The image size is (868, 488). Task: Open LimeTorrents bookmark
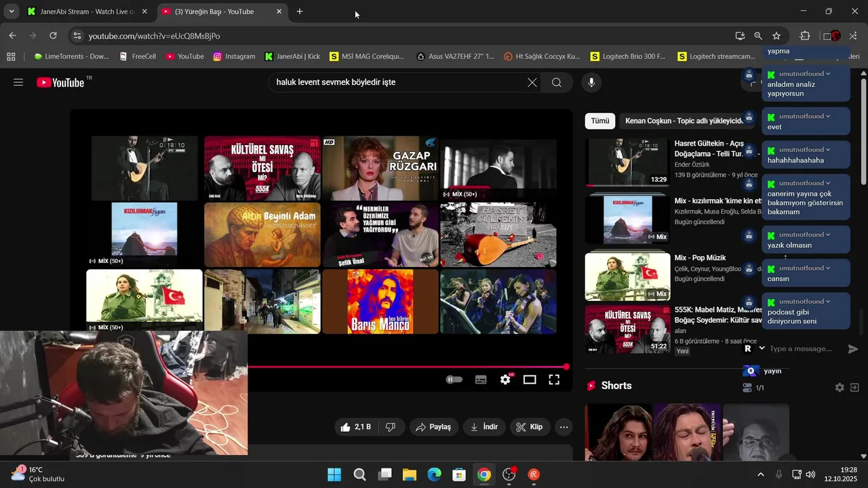(x=71, y=57)
